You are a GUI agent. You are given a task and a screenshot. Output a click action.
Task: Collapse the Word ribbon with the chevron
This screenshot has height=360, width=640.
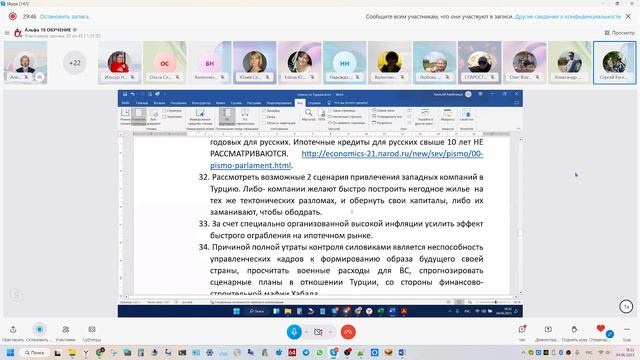518,129
